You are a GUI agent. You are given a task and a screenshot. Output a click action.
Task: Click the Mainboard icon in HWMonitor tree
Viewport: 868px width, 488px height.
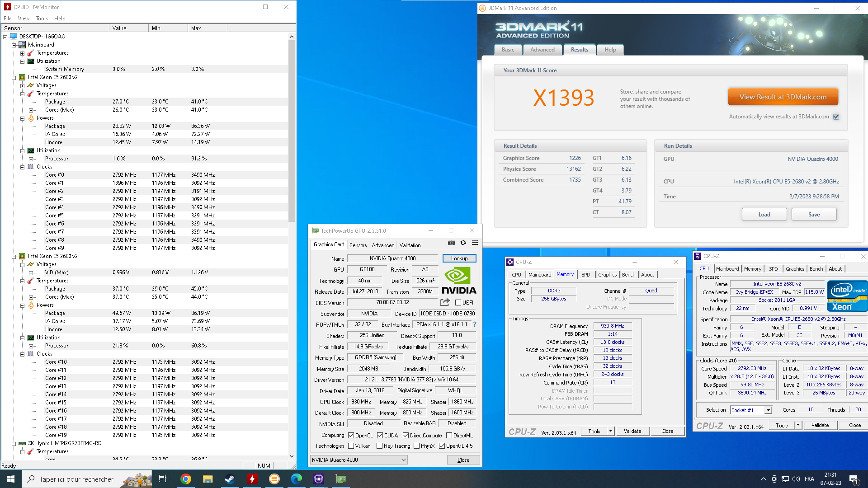click(x=22, y=44)
